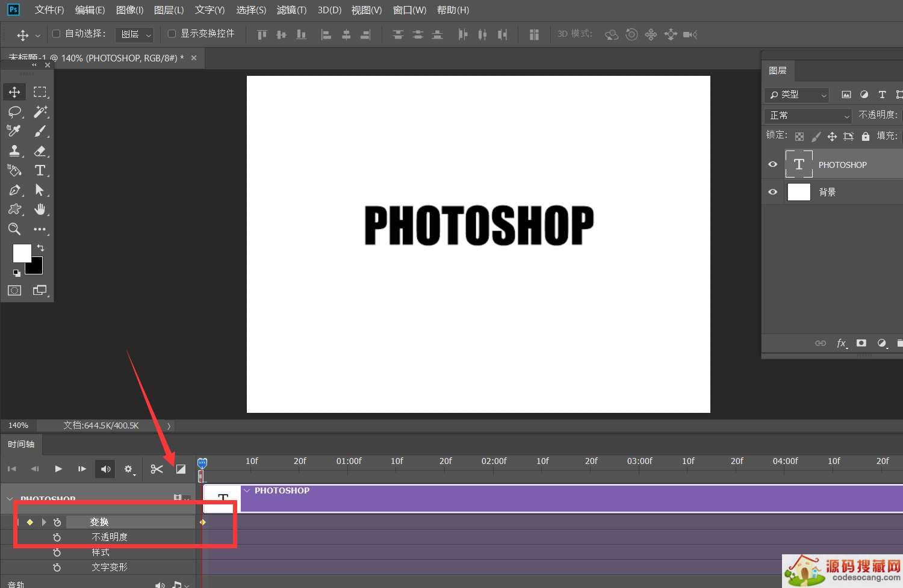
Task: Toggle timeline audio playback speaker button
Action: tap(106, 469)
